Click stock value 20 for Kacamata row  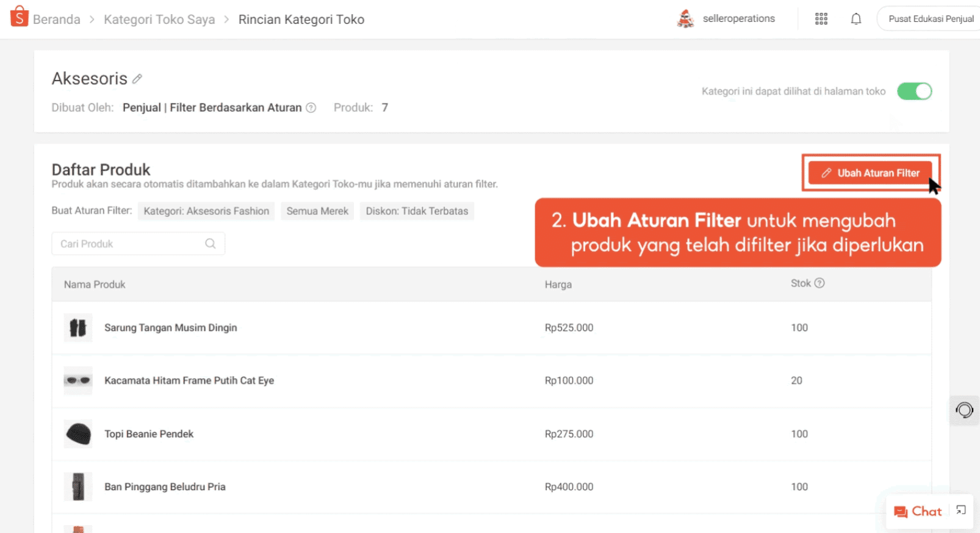pyautogui.click(x=796, y=380)
